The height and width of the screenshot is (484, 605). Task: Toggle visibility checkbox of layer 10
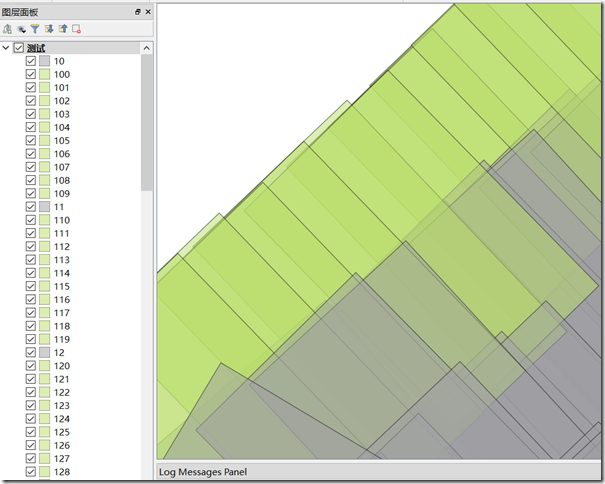pyautogui.click(x=31, y=61)
